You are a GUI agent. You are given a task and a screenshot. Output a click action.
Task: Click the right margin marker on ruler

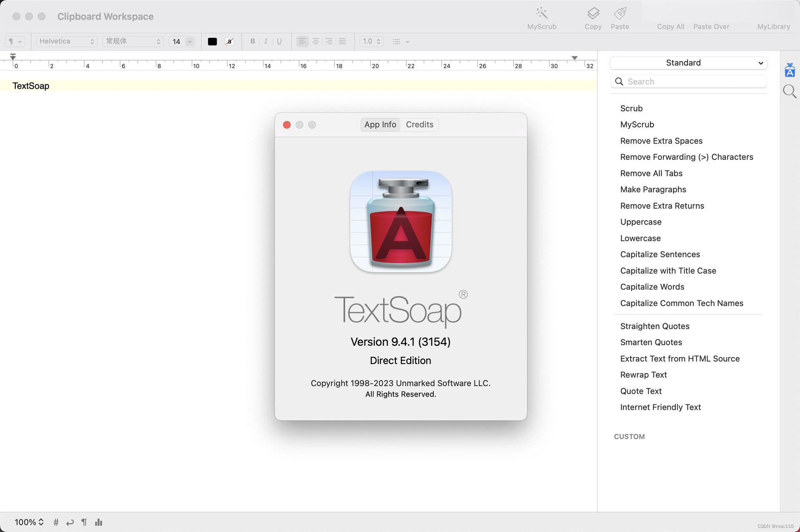575,58
